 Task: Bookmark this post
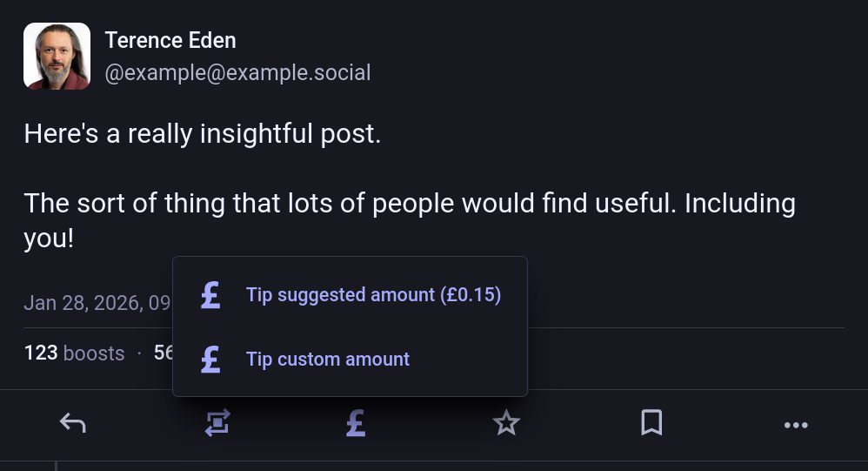click(651, 424)
